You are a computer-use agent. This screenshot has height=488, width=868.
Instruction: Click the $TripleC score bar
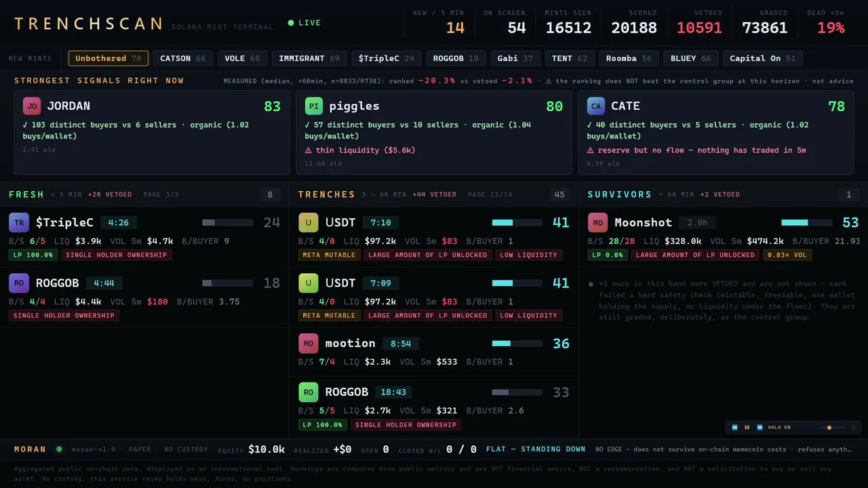pyautogui.click(x=227, y=222)
